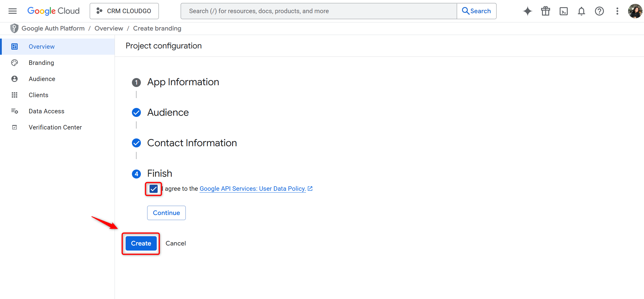Open the Google API Services User Data Policy link
The width and height of the screenshot is (644, 299).
coord(253,188)
